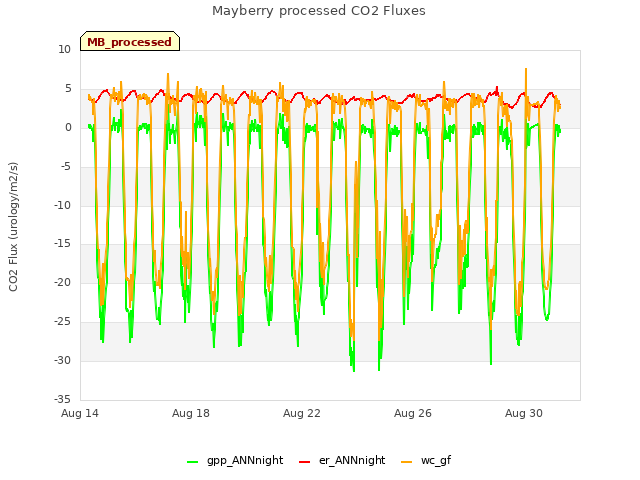Click the Aug 26 x-axis label
The width and height of the screenshot is (640, 480).
[413, 413]
